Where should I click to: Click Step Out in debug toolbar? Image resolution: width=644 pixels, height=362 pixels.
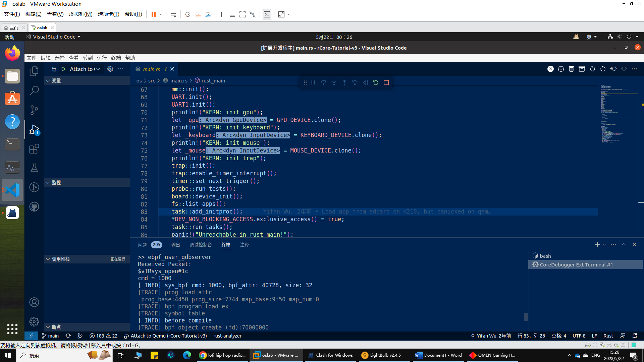[344, 83]
